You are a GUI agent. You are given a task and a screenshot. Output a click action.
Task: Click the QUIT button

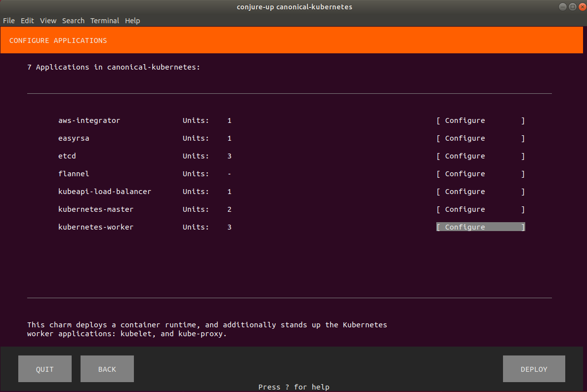tap(45, 369)
